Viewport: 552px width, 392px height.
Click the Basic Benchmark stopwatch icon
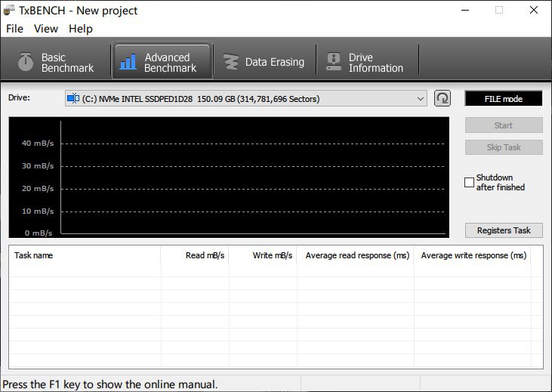(26, 62)
